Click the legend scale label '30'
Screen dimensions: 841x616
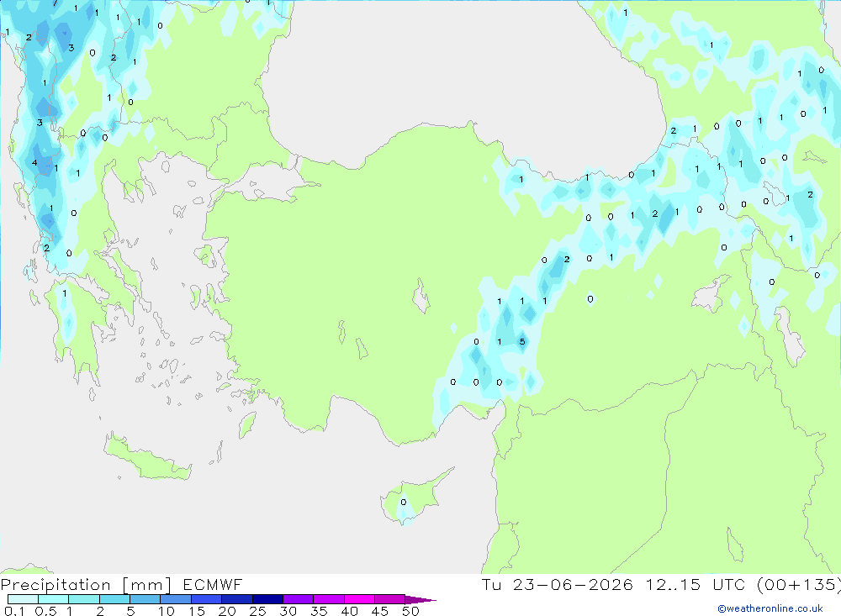288,611
